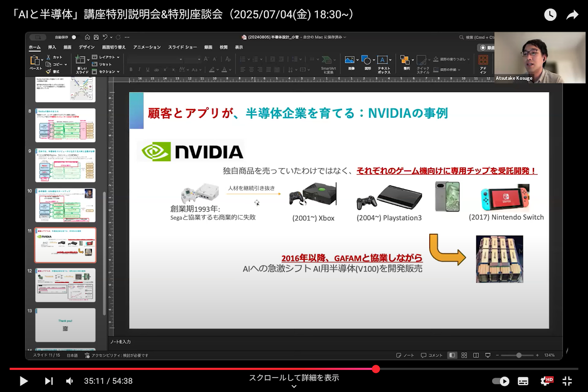Screen dimensions: 588x392
Task: Click the Undo arrow icon
Action: [x=105, y=37]
